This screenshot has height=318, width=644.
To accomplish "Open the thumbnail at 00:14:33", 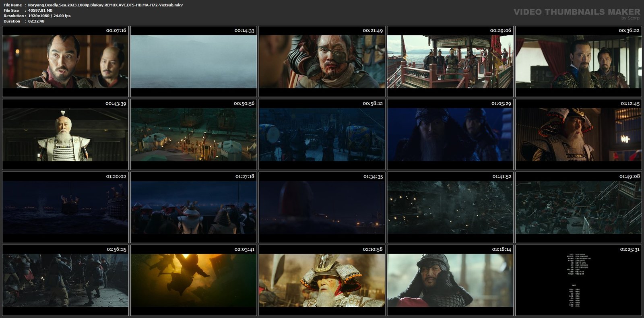I will 194,62.
